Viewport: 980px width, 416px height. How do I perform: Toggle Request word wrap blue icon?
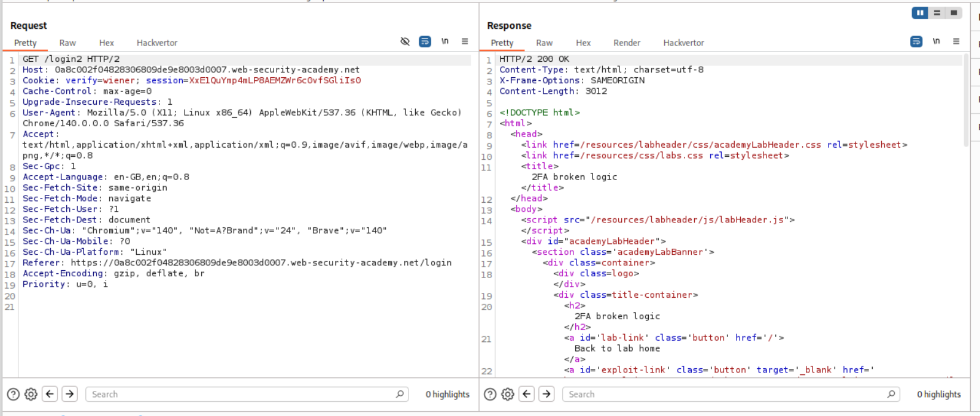[424, 42]
